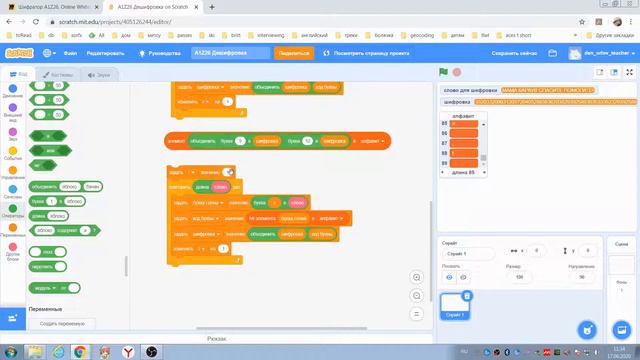Open the choose a sprite button
The width and height of the screenshot is (640, 360).
[587, 330]
